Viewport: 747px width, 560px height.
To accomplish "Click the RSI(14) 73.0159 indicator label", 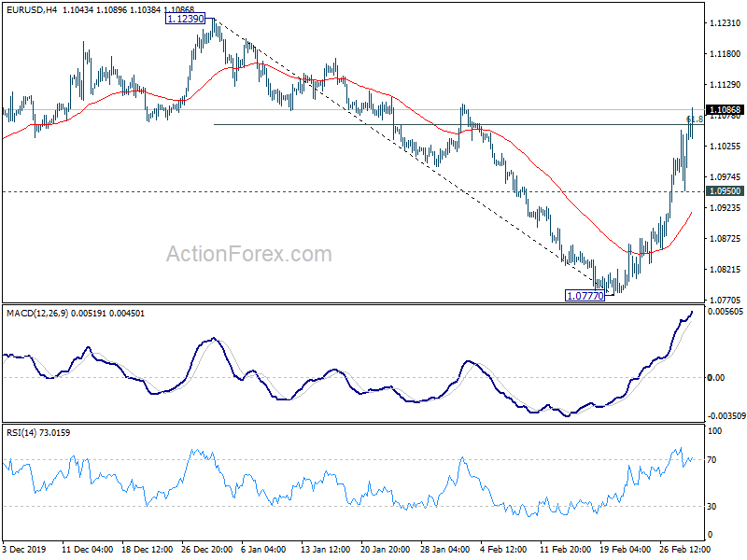I will 38,433.
